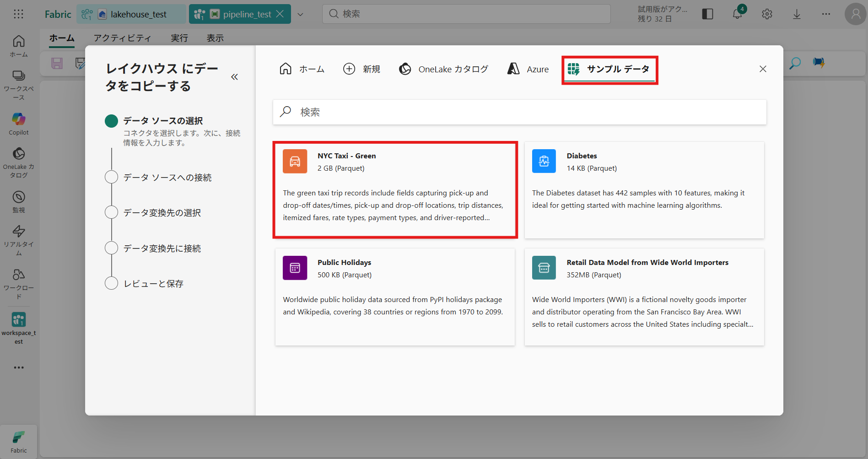Select the データ ソースへの接続 step circle
The width and height of the screenshot is (868, 459).
[x=111, y=177]
